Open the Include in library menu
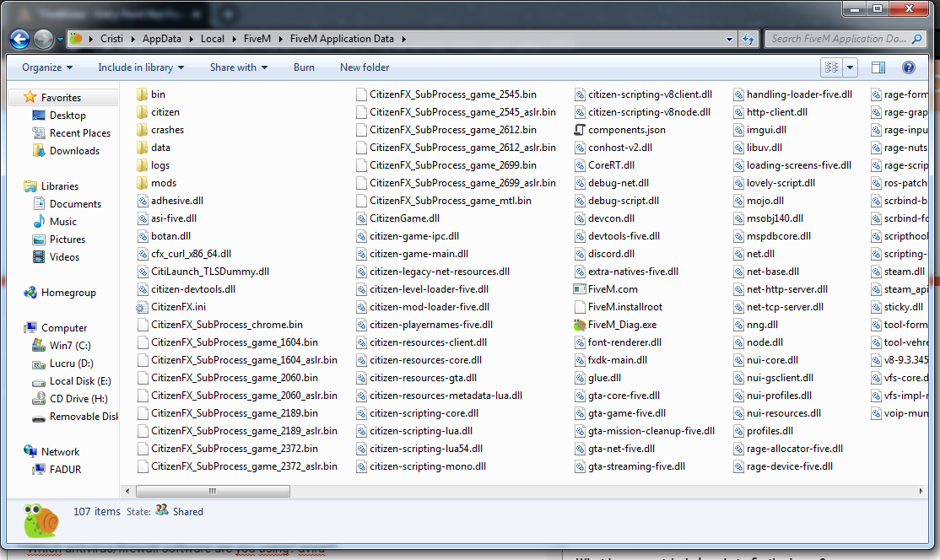The height and width of the screenshot is (560, 940). tap(141, 67)
